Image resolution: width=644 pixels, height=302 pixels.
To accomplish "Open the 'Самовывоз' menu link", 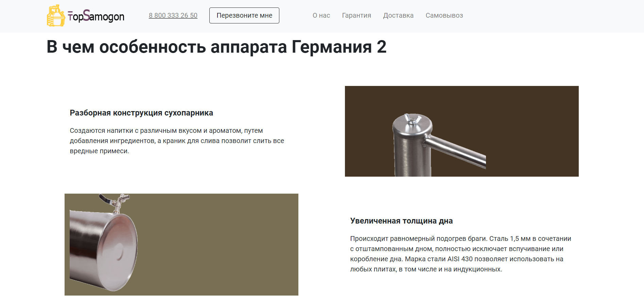I will tap(444, 16).
